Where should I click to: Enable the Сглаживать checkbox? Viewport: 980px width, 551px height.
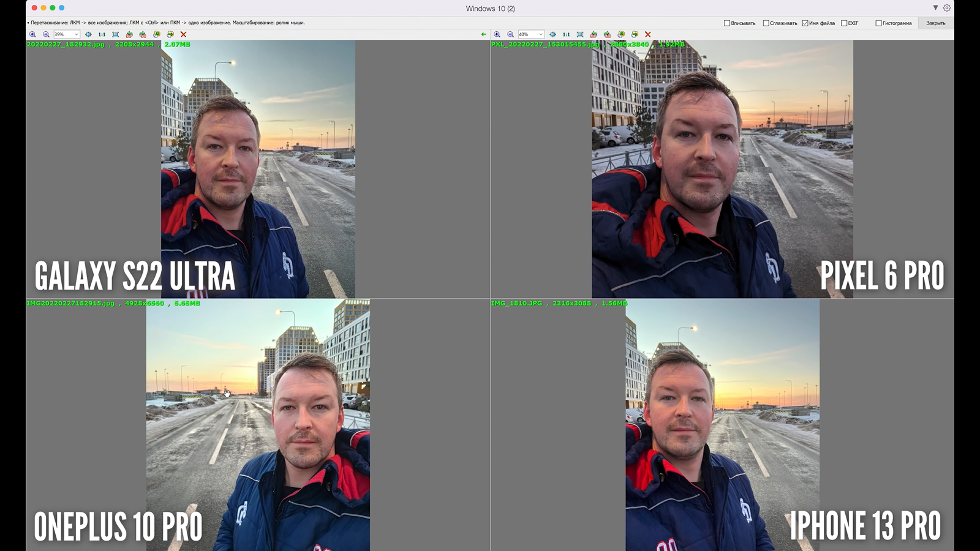[766, 23]
